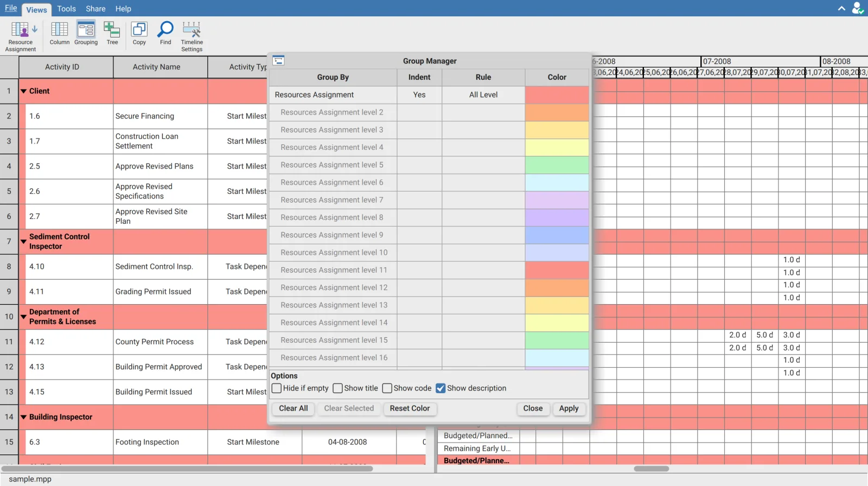Viewport: 868px width, 486px height.
Task: Pick the color swatch for level 5
Action: [x=557, y=165]
